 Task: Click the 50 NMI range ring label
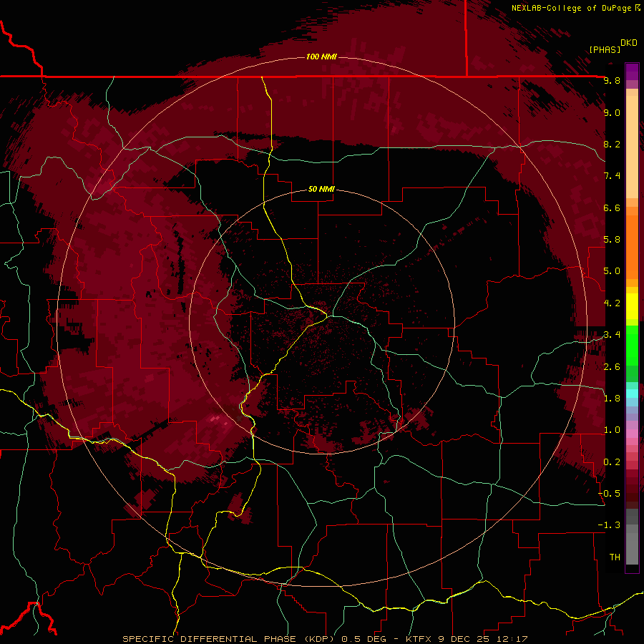(321, 190)
